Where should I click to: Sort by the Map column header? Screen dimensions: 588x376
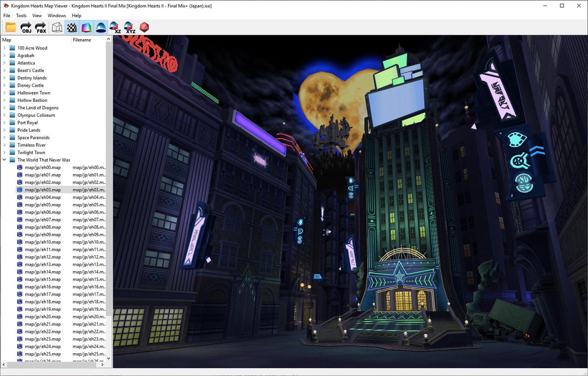coord(36,40)
